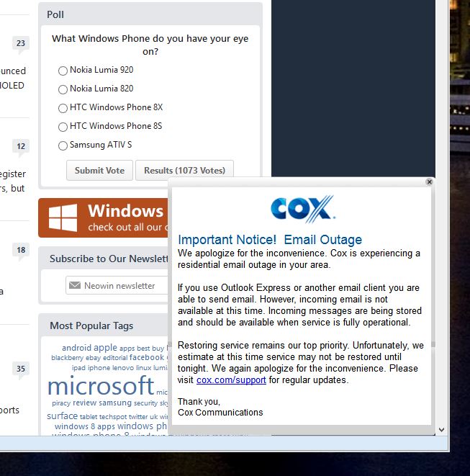Select Nokia Lumia 920 poll option
This screenshot has width=470, height=476.
[x=63, y=71]
